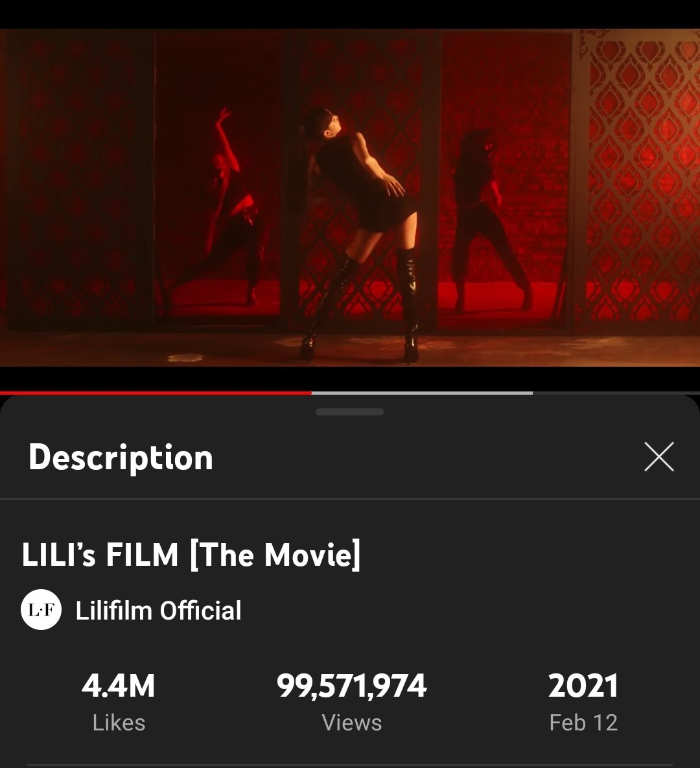
Task: Tap the Lilifilm Official channel avatar
Action: coord(41,610)
